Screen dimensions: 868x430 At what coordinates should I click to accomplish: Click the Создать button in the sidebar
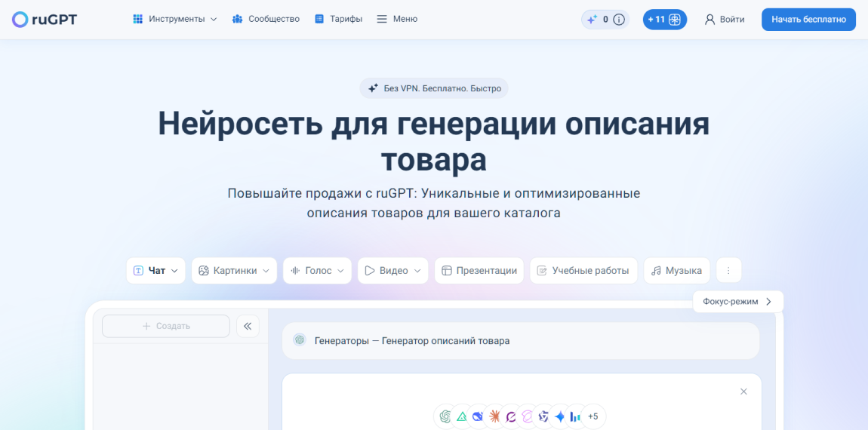pos(165,326)
